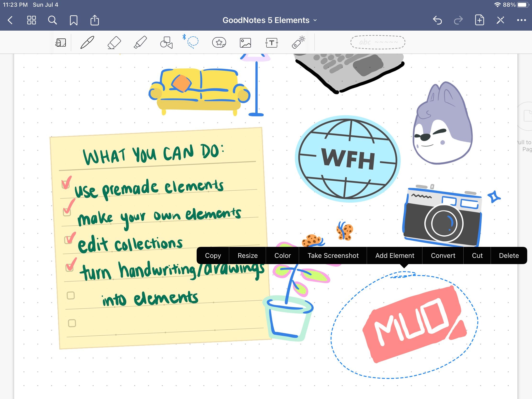Image resolution: width=532 pixels, height=399 pixels.
Task: Tap the handwriting-to-text scribble field
Action: coord(377,42)
